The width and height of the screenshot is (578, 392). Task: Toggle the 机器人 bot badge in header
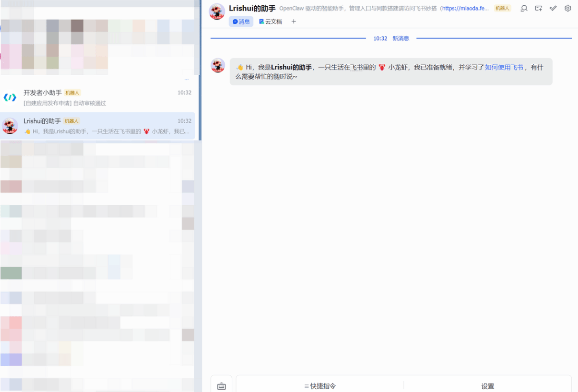pyautogui.click(x=502, y=8)
